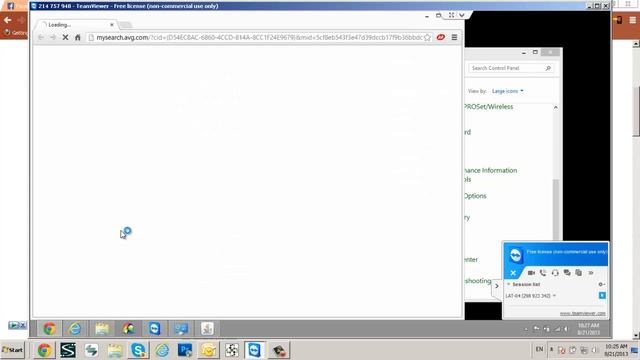Close the session with the white X
Viewport: 640px width, 360px height.
[x=513, y=273]
